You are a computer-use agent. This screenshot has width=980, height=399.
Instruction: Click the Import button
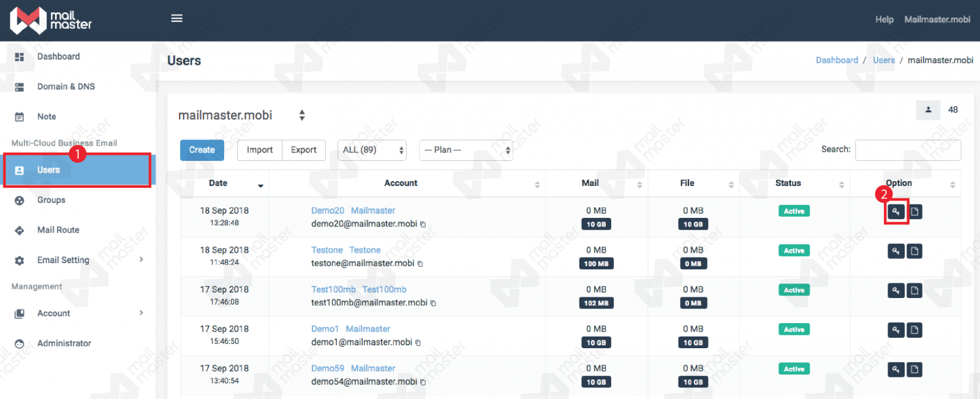[x=260, y=150]
